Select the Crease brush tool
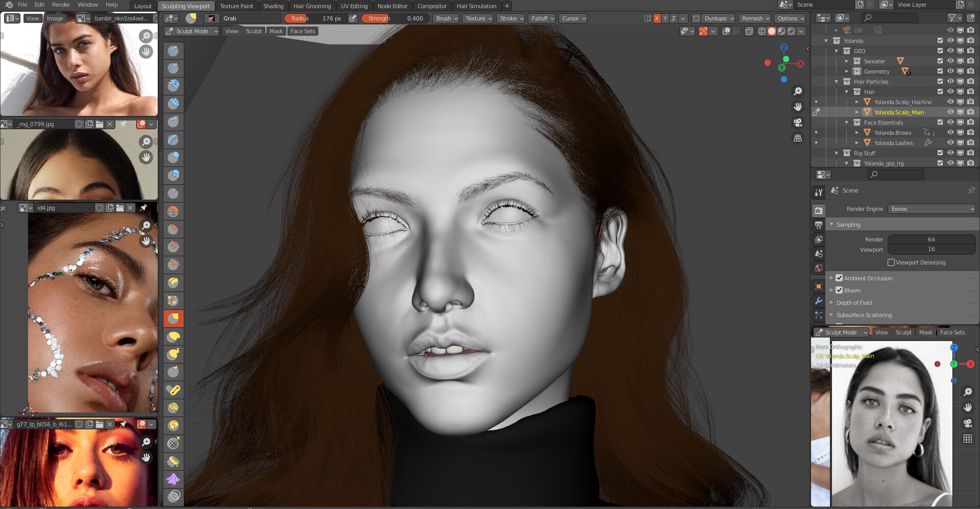Image resolution: width=980 pixels, height=509 pixels. point(174,193)
